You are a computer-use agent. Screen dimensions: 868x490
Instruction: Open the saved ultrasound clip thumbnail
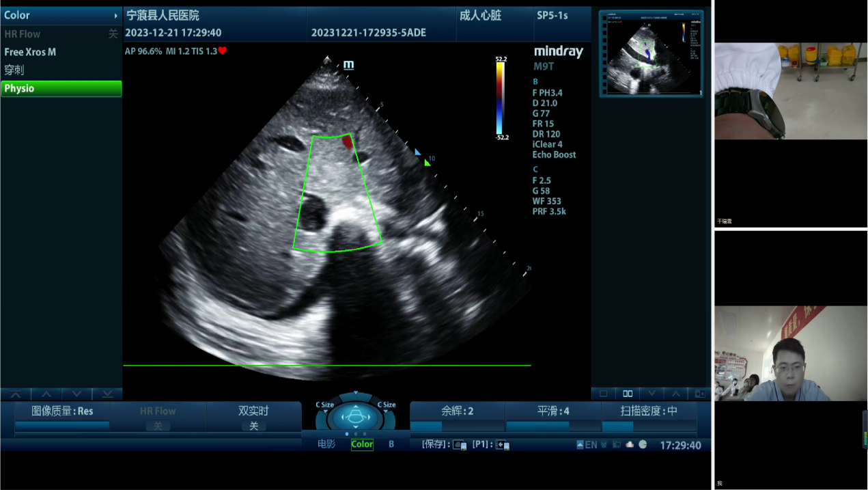(x=650, y=53)
